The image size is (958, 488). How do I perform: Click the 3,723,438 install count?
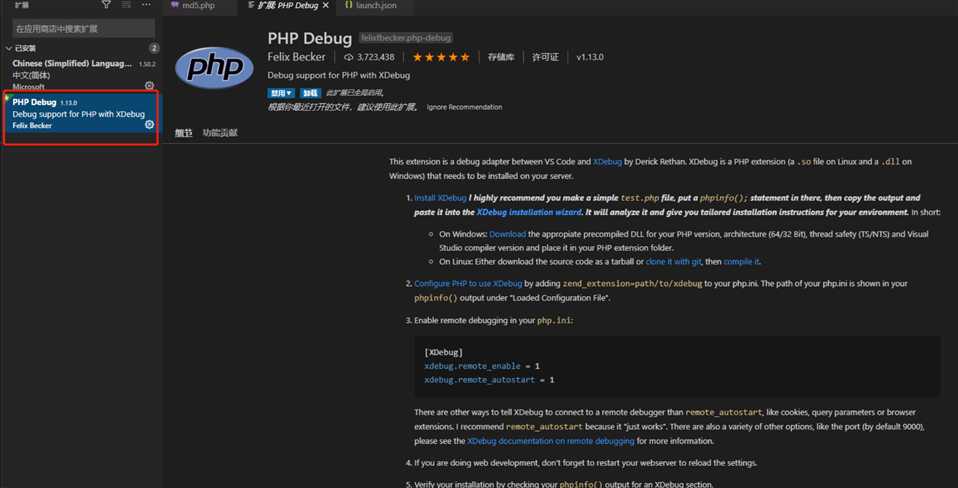click(376, 57)
